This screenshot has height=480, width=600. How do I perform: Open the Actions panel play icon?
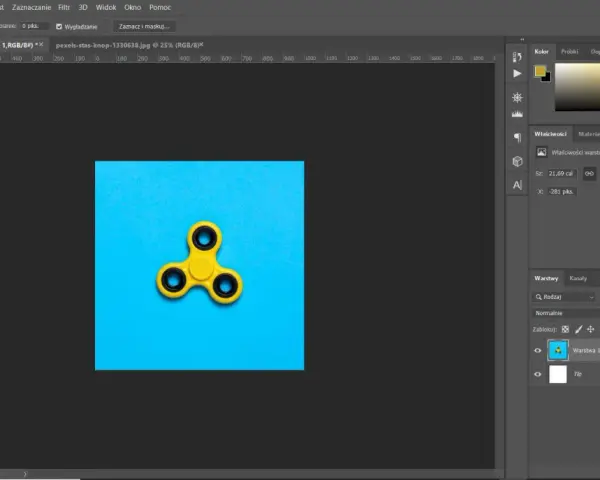(x=517, y=73)
